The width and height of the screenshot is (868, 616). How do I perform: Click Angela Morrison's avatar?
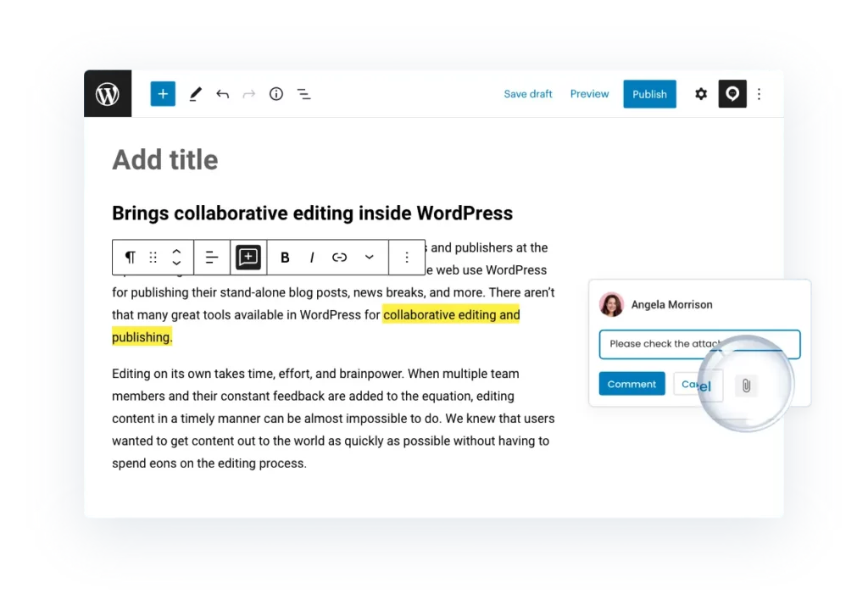(x=612, y=304)
